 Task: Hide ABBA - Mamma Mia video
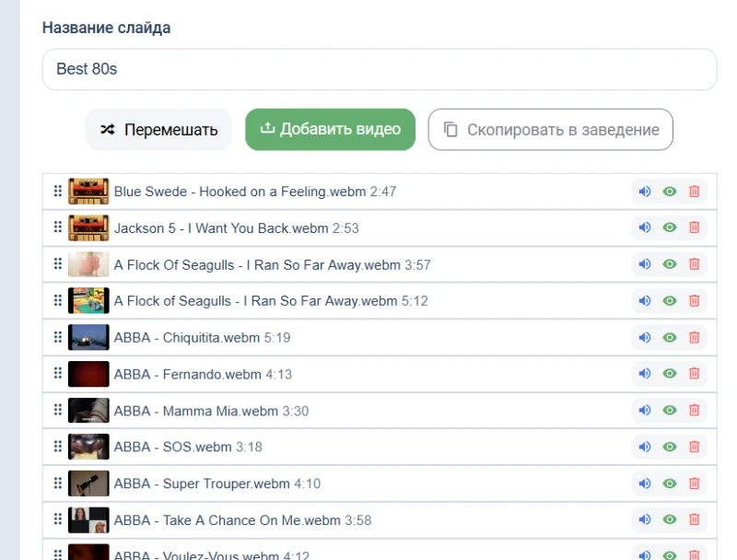coord(670,410)
